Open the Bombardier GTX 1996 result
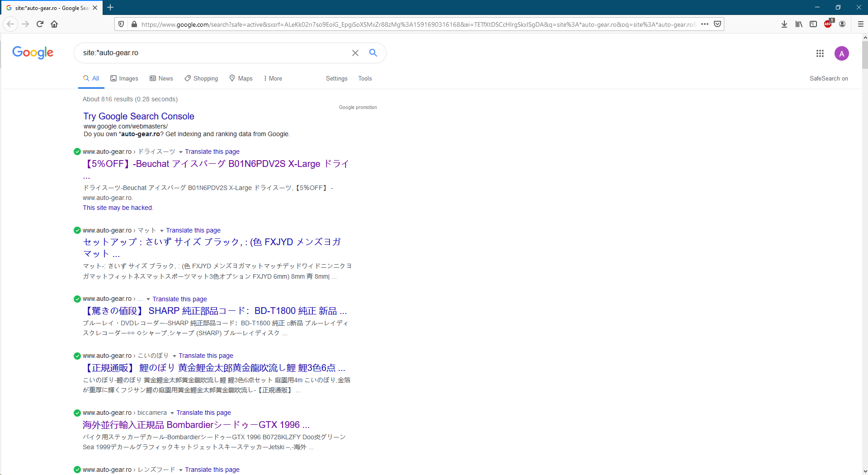The height and width of the screenshot is (475, 868). (196, 425)
